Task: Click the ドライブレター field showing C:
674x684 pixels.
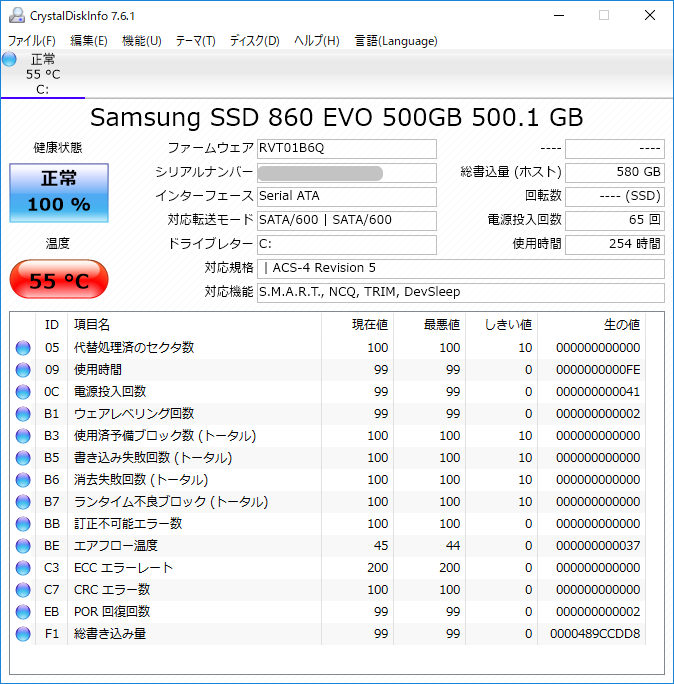Action: point(347,245)
